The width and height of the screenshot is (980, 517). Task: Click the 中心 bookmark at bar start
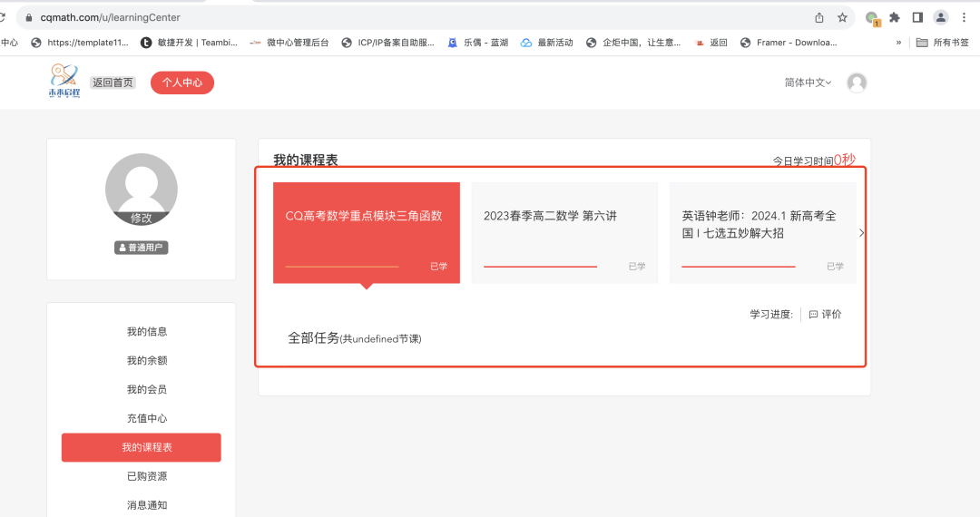tap(9, 43)
